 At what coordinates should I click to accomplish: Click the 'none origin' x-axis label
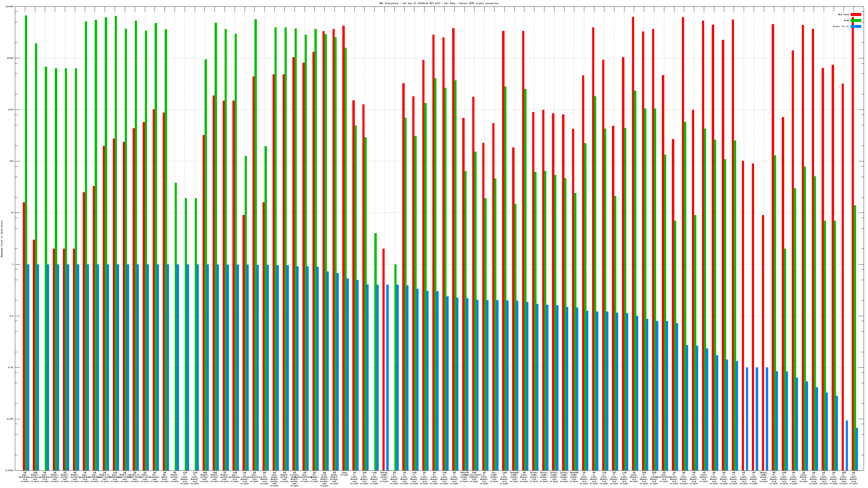click(344, 474)
